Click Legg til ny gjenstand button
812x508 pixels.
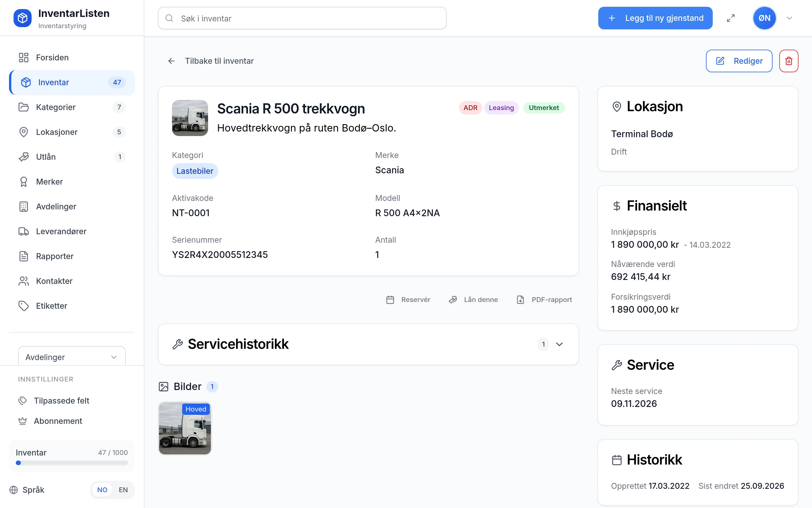coord(655,18)
